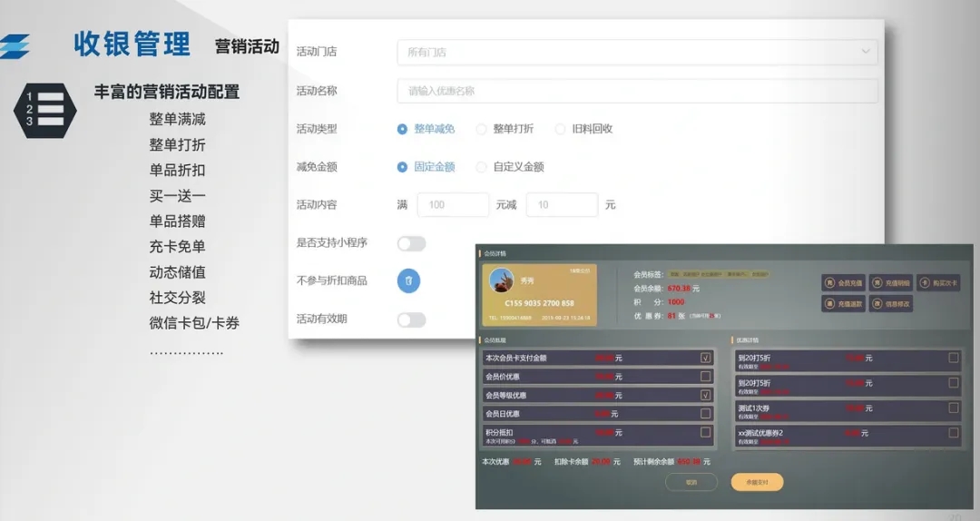Choose the 自定义金额 radio button
The image size is (980, 521).
tap(482, 167)
